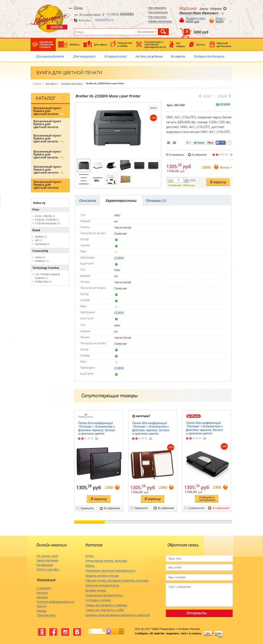Open Хоз товары category icon
263x644 pixels.
pyautogui.click(x=171, y=45)
